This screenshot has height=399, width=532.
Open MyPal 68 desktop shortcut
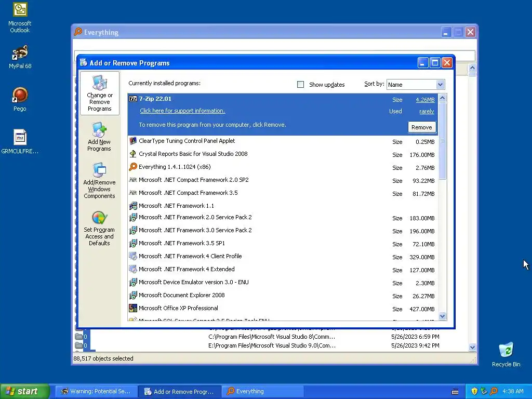[x=20, y=57]
